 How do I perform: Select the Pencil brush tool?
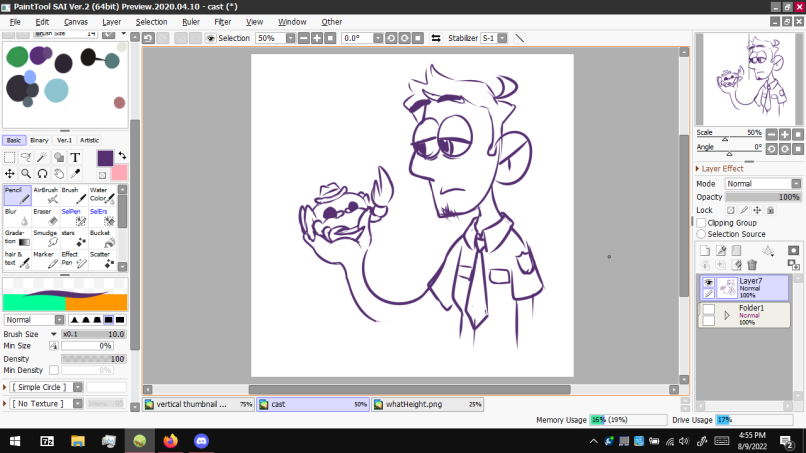16,195
